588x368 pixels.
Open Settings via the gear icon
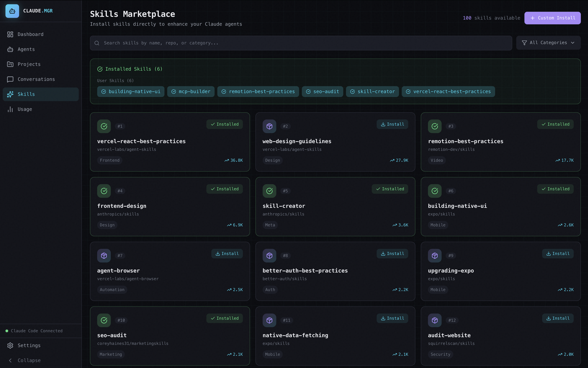10,345
